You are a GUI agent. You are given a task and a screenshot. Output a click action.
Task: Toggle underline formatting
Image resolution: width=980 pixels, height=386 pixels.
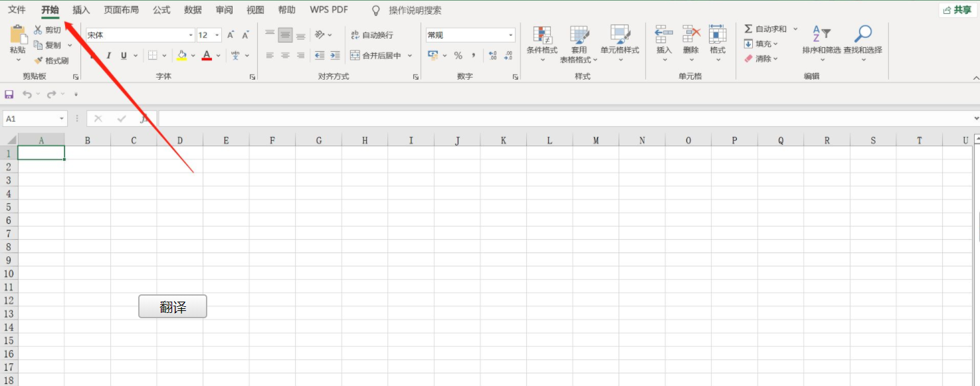pos(124,56)
